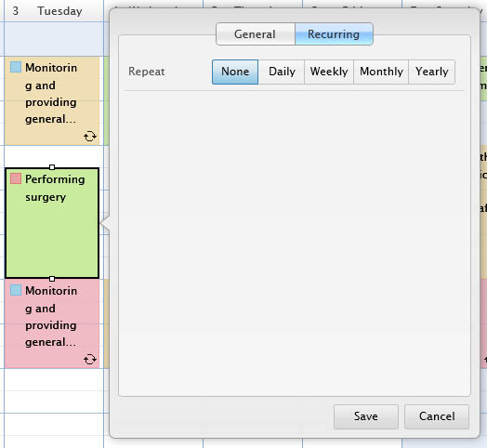Screen dimensions: 487x448
Task: Set repeat to Daily
Action: tap(282, 72)
